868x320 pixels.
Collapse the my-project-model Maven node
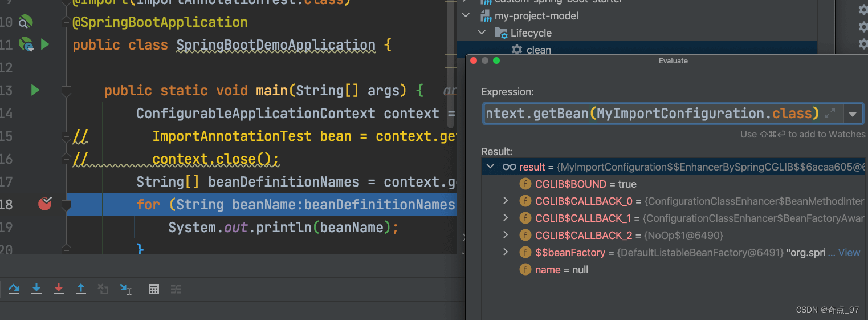(466, 16)
